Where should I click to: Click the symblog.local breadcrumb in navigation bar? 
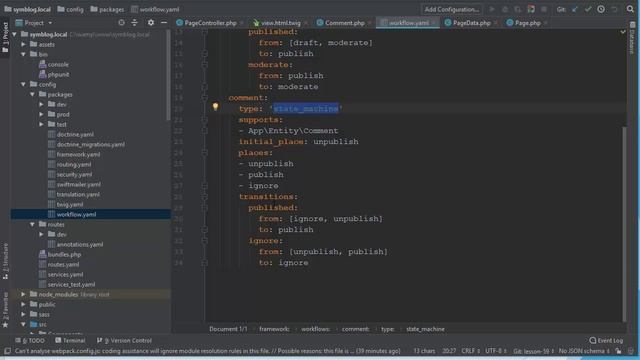point(28,9)
